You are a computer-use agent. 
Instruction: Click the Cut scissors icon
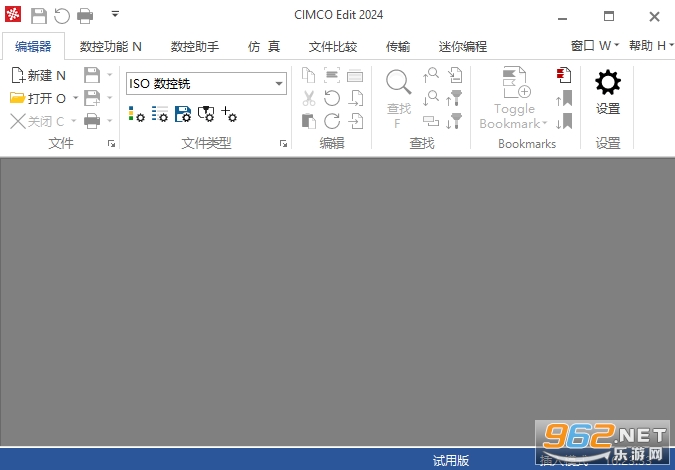coord(309,98)
